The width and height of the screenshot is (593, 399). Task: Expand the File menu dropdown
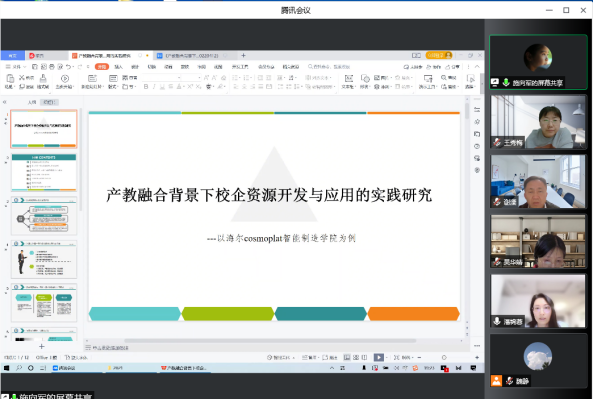click(x=16, y=67)
